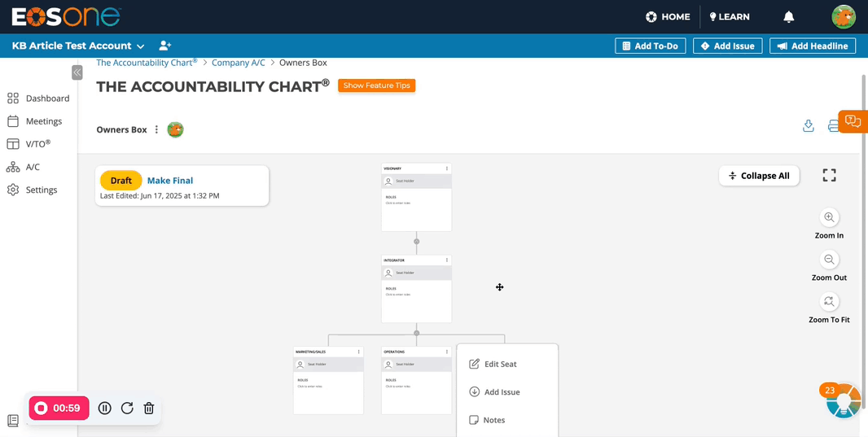
Task: Open Operations seat three-dot menu
Action: click(447, 352)
